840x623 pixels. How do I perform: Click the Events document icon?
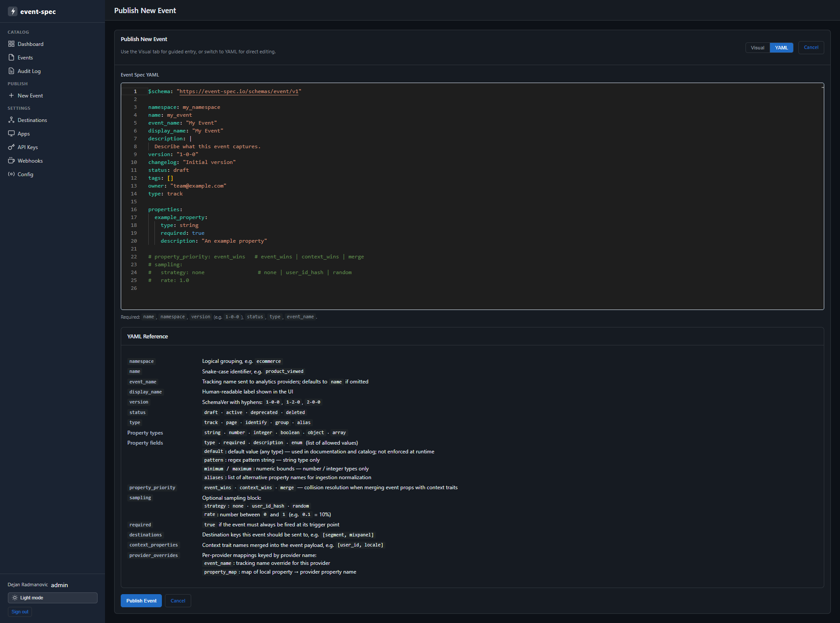11,57
